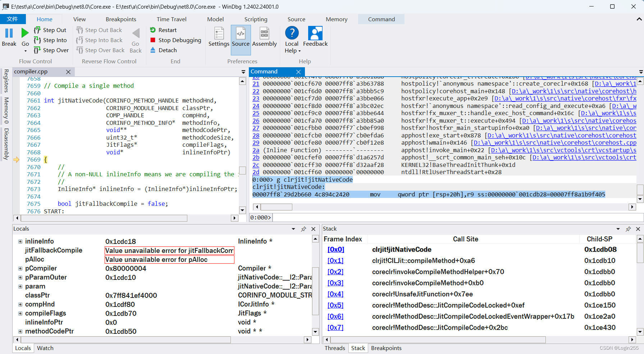Open the Locals panel options dropdown
Screen dimensions: 644x354
(293, 229)
